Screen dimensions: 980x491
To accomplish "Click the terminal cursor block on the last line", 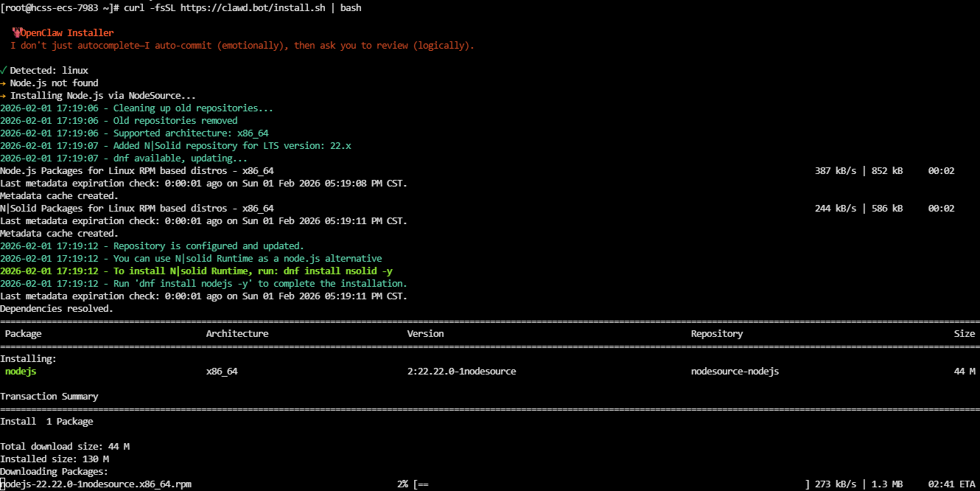I will click(2, 484).
